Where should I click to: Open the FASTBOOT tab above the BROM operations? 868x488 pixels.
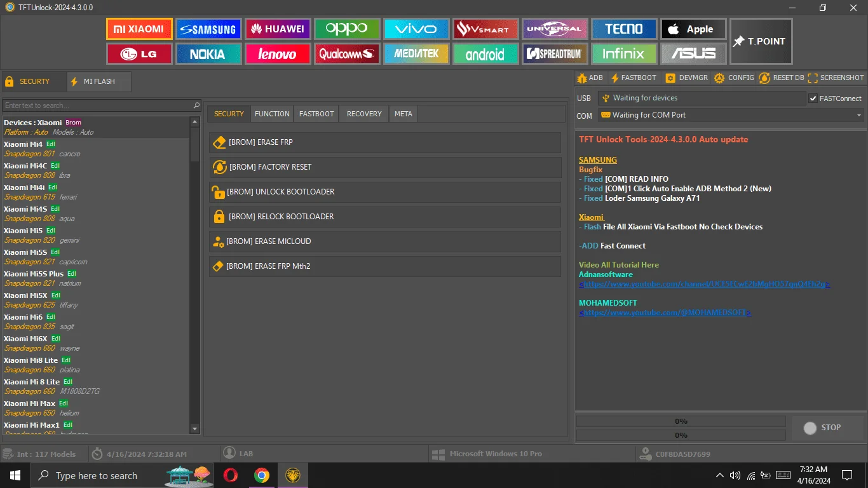(316, 114)
